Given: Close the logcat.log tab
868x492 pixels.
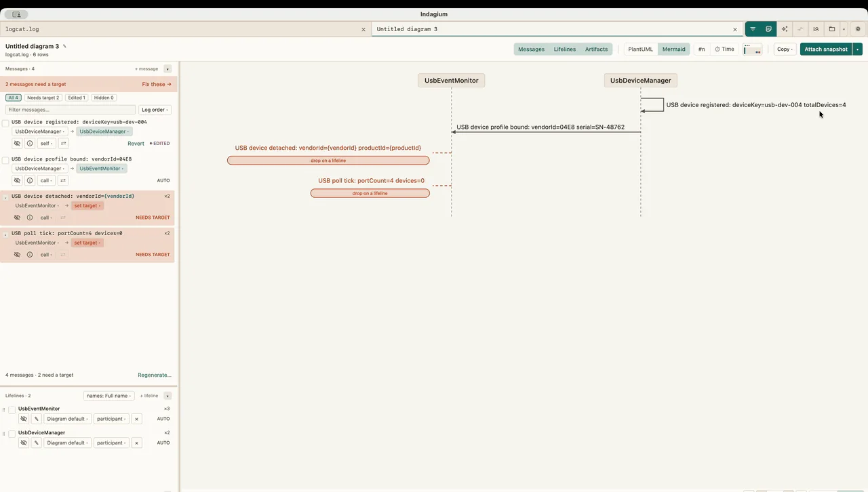Looking at the screenshot, I should [363, 29].
